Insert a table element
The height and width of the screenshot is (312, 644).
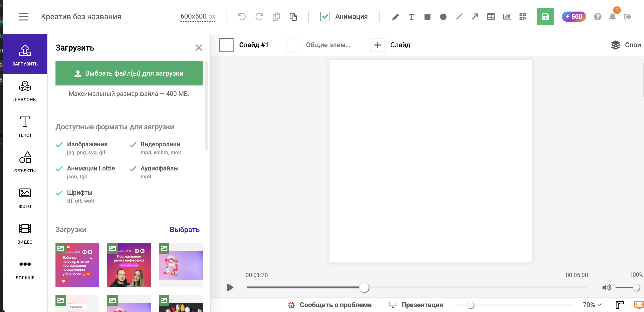tap(491, 17)
